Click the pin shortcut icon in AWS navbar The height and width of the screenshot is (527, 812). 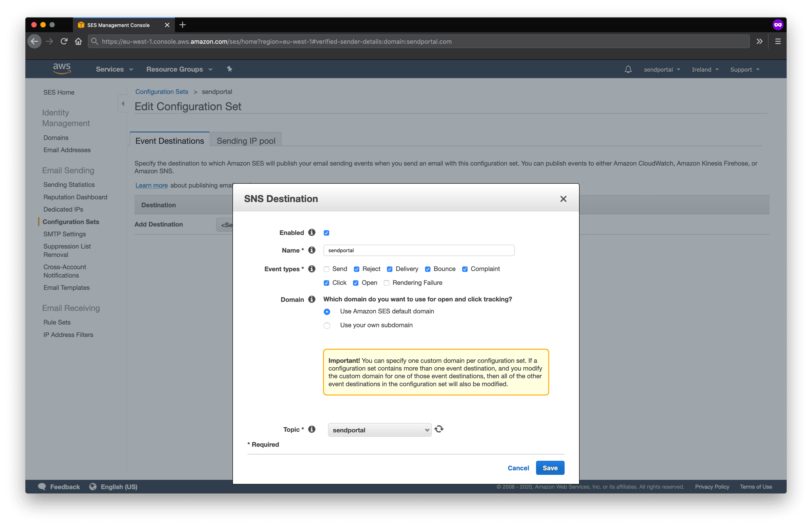230,69
